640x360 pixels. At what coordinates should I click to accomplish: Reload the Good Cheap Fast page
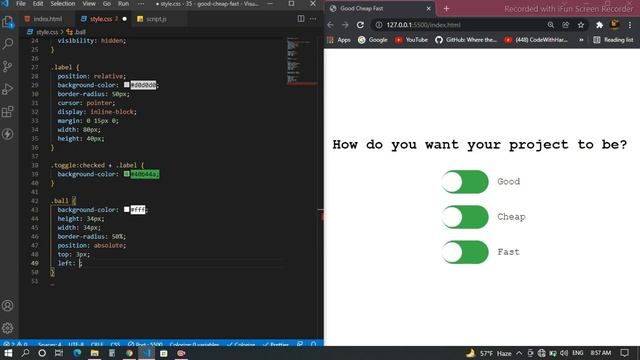(360, 25)
